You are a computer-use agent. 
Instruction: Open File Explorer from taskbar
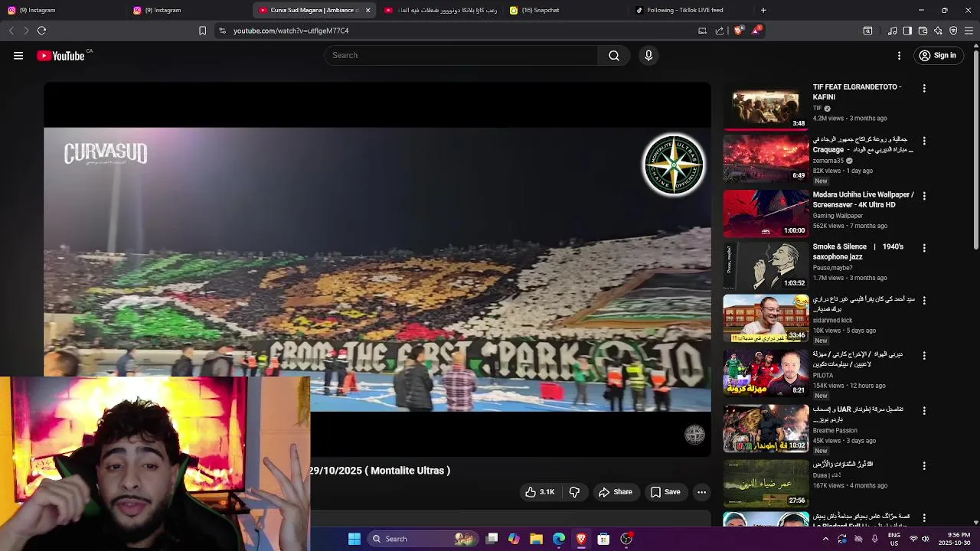click(x=536, y=539)
